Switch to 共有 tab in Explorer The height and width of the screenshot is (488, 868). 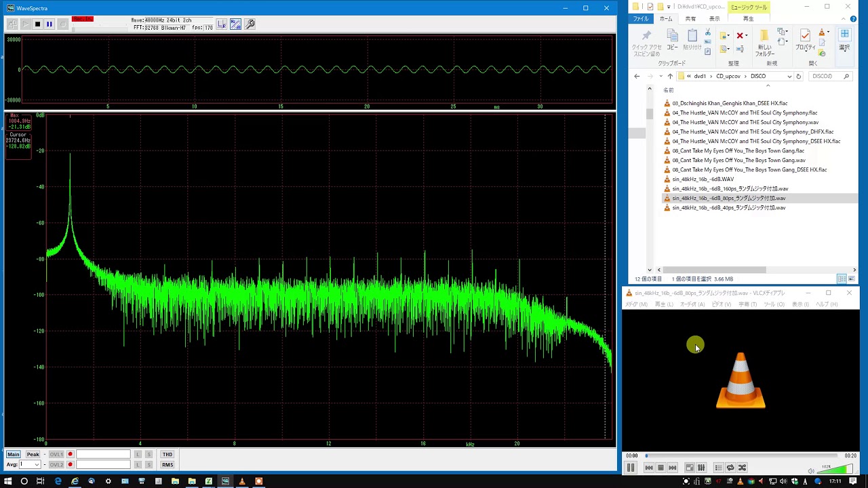pyautogui.click(x=690, y=19)
